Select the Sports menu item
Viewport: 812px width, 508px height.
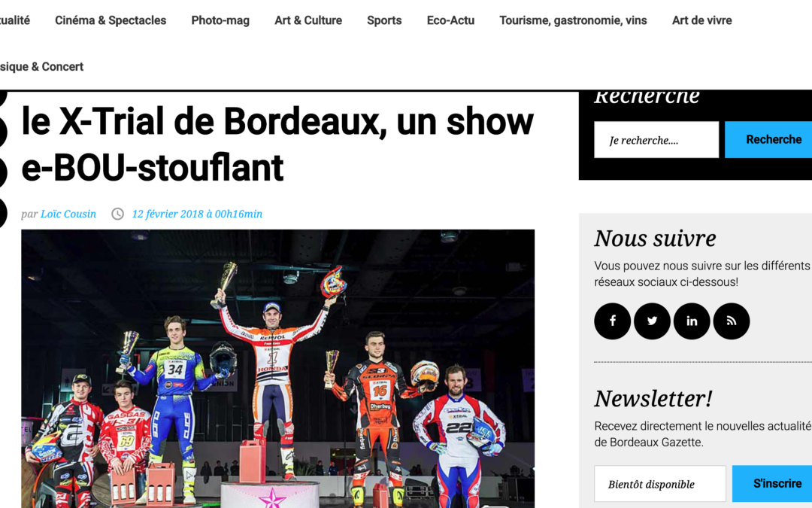(x=384, y=20)
